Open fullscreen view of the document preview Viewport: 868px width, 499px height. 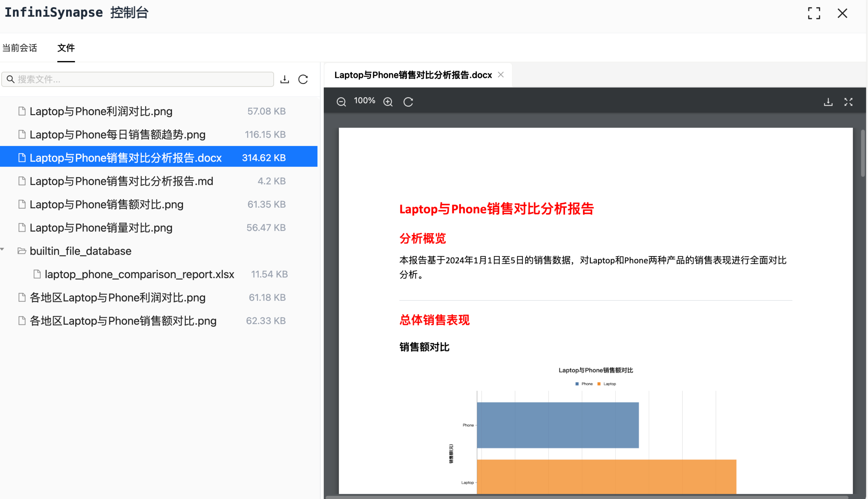848,102
